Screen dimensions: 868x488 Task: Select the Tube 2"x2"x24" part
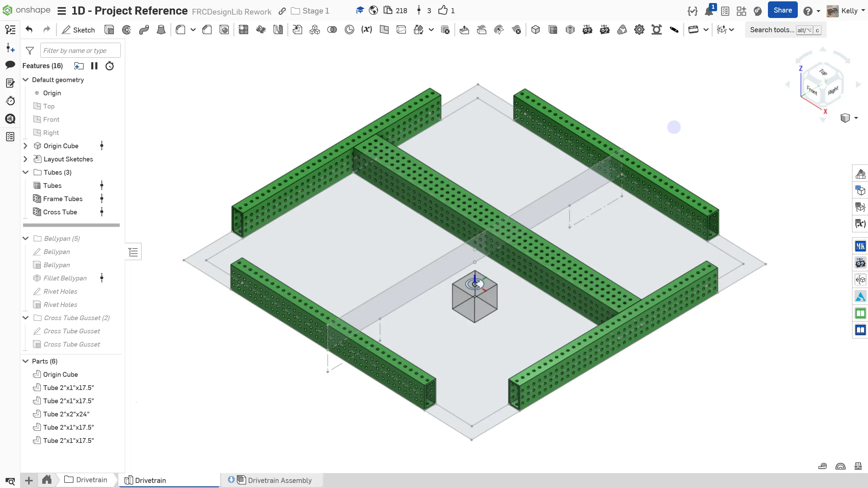66,414
